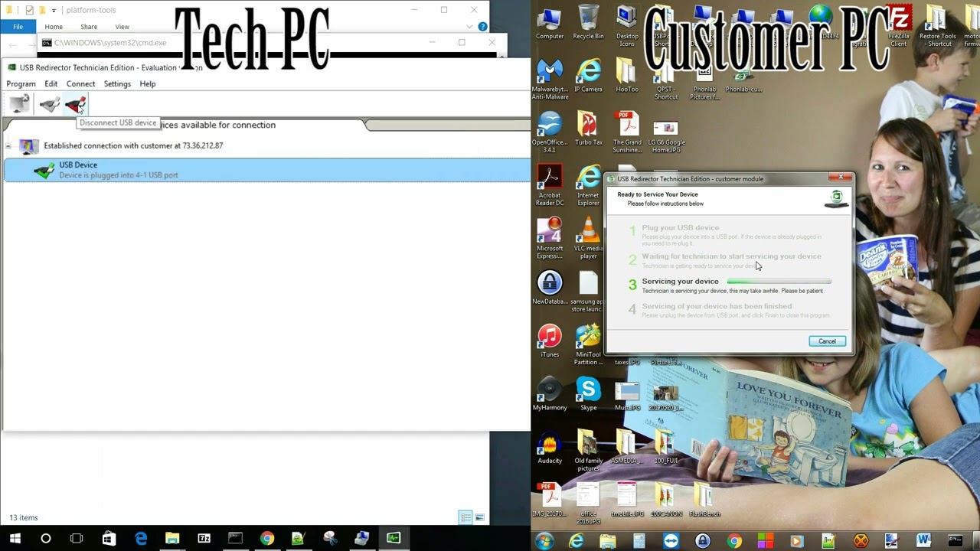Viewport: 980px width, 551px height.
Task: Open the Edit menu in USB Redirector
Action: click(51, 83)
